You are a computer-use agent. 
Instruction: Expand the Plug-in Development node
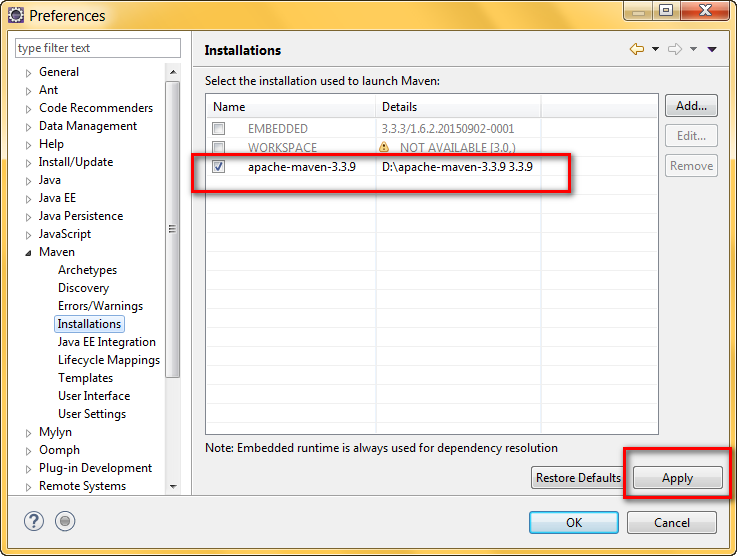click(x=28, y=469)
